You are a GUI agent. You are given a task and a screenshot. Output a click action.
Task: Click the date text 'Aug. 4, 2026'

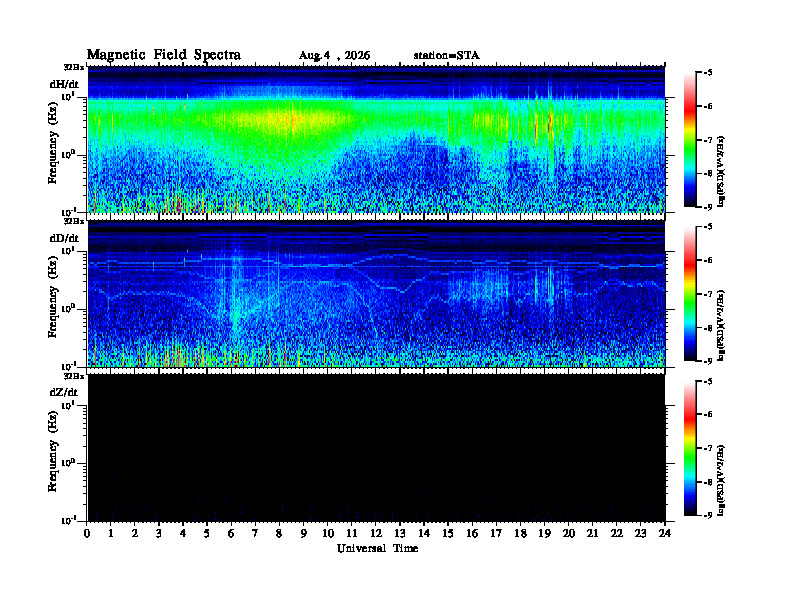[x=334, y=56]
